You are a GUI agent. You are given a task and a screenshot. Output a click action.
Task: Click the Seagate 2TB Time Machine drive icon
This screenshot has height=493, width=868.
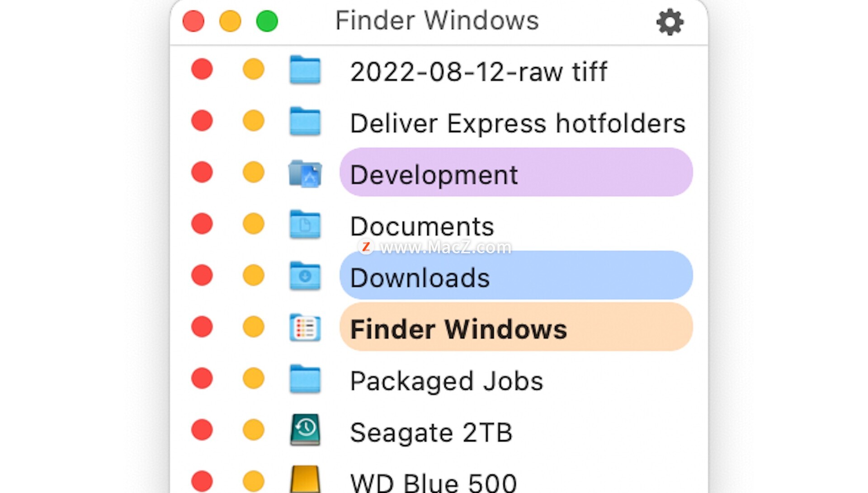[305, 430]
